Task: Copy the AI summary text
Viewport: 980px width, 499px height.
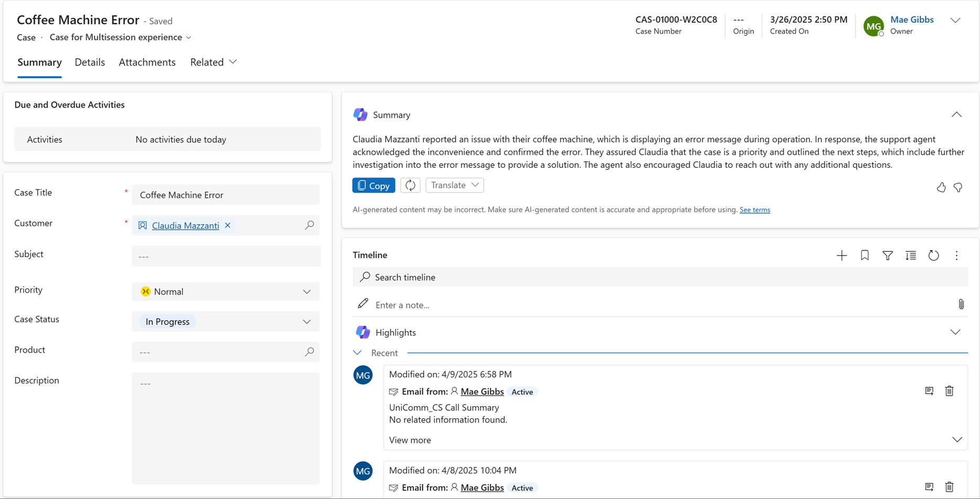Action: (x=374, y=185)
